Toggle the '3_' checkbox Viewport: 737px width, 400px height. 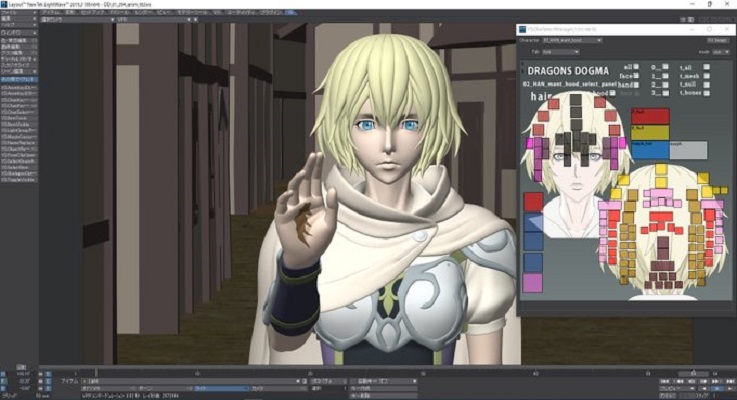click(x=665, y=93)
